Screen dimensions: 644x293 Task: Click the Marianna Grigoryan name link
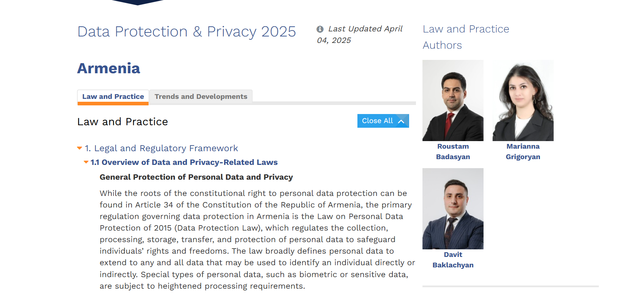pyautogui.click(x=523, y=152)
